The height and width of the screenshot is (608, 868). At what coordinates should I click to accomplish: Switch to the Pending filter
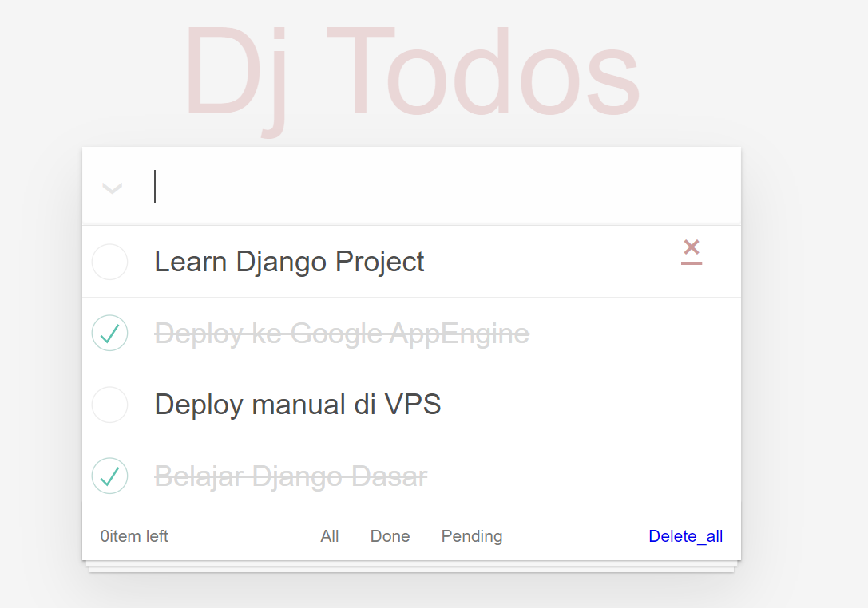pyautogui.click(x=471, y=535)
